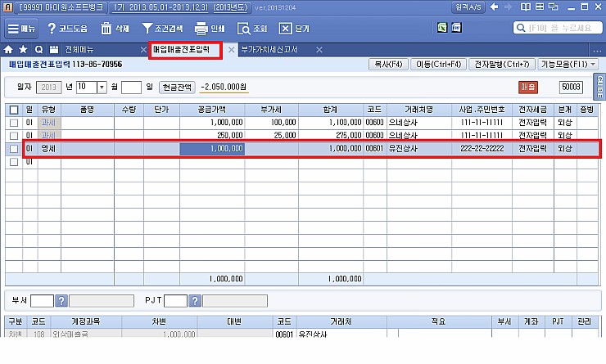
Task: Close the 부가가치세신고서 tab with its X
Action: point(319,50)
